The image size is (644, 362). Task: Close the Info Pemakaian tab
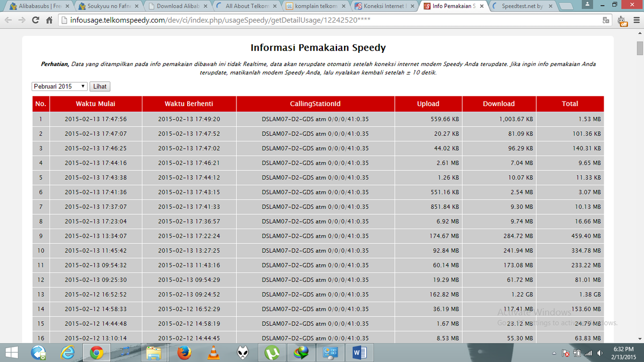(x=481, y=6)
